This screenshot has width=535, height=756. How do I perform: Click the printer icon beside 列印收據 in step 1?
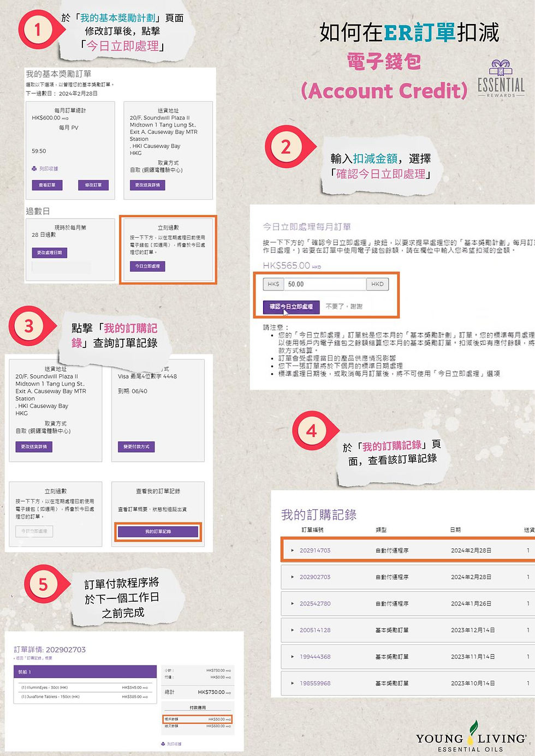click(x=34, y=169)
